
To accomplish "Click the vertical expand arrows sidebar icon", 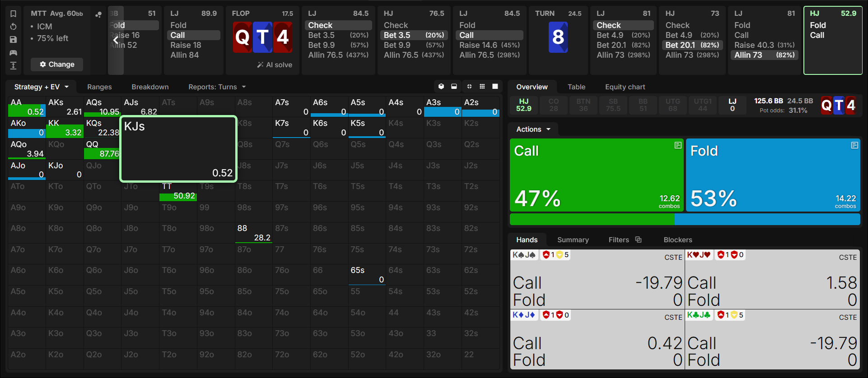I will point(13,66).
